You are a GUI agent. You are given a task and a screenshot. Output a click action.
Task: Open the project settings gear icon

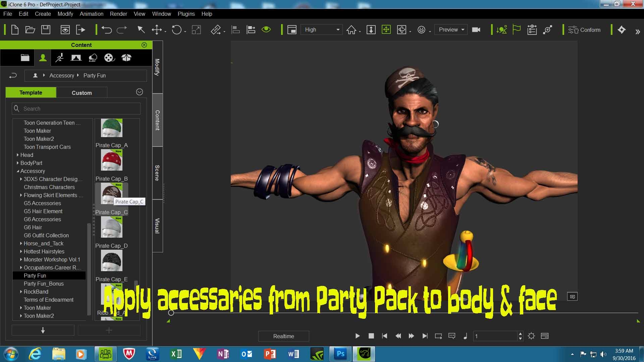(531, 336)
